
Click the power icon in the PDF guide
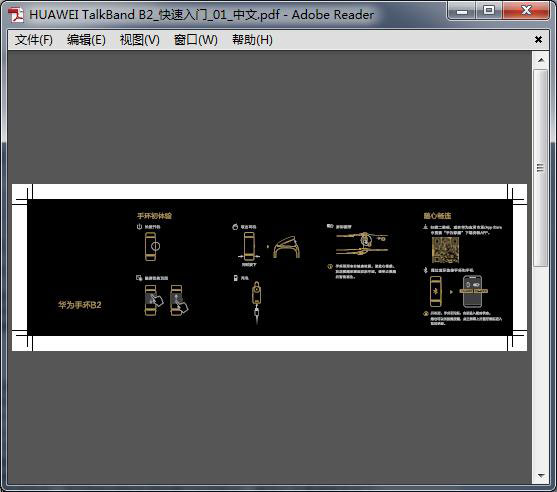point(139,227)
